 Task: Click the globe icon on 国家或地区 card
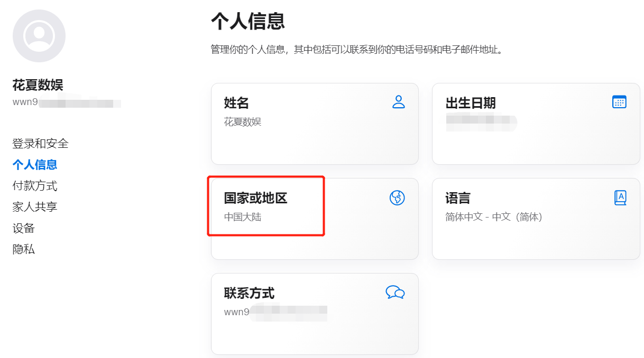pyautogui.click(x=397, y=197)
